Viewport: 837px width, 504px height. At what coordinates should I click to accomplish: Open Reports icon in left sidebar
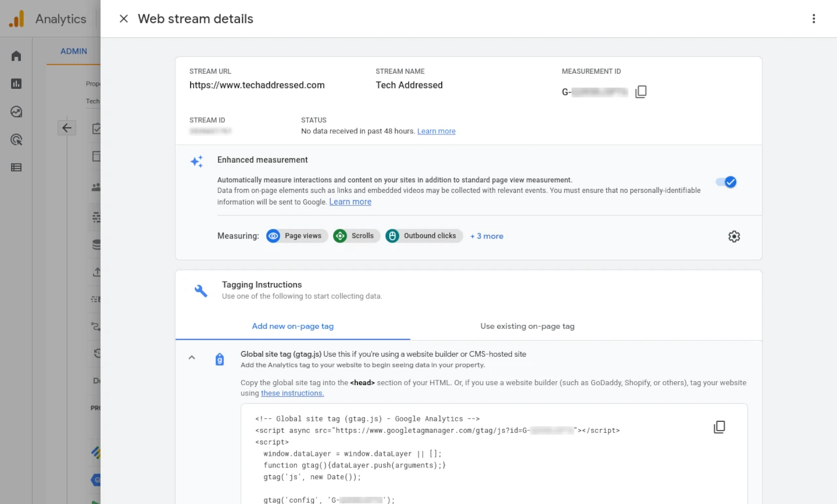point(16,84)
